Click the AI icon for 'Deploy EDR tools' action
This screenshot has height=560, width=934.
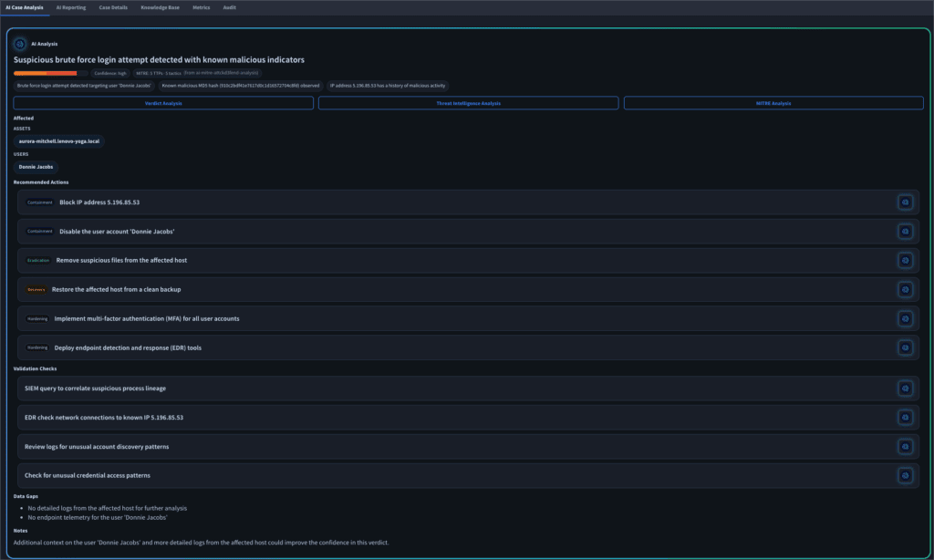click(905, 347)
